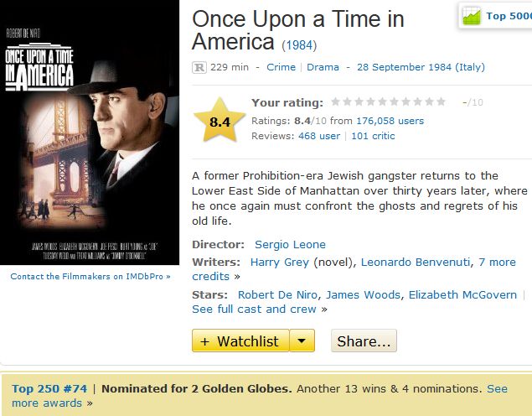Open the Drama genre link
This screenshot has width=532, height=416.
[323, 67]
